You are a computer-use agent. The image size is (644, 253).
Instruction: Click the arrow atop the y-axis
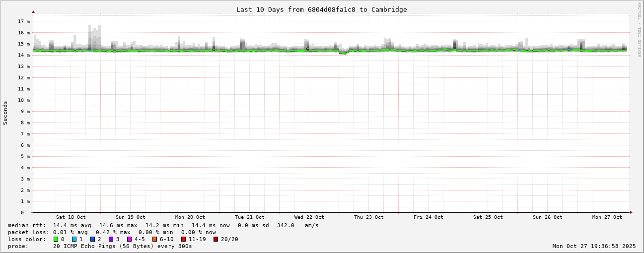tap(33, 11)
